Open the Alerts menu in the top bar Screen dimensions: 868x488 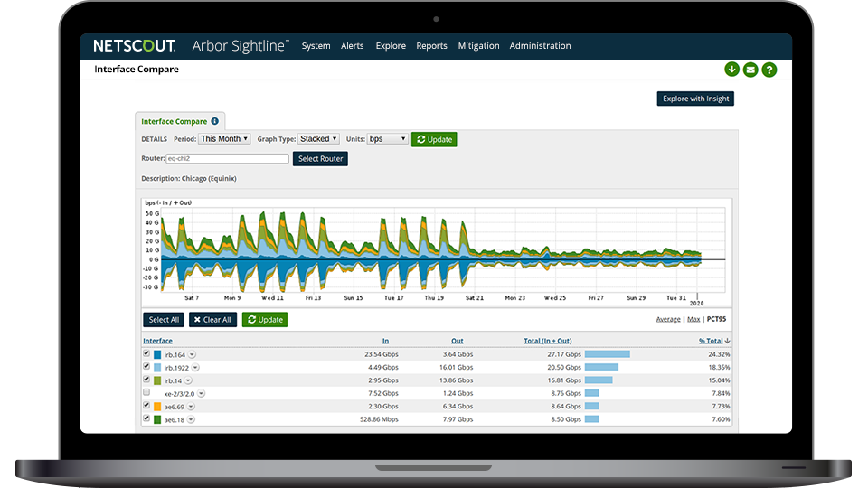point(353,46)
